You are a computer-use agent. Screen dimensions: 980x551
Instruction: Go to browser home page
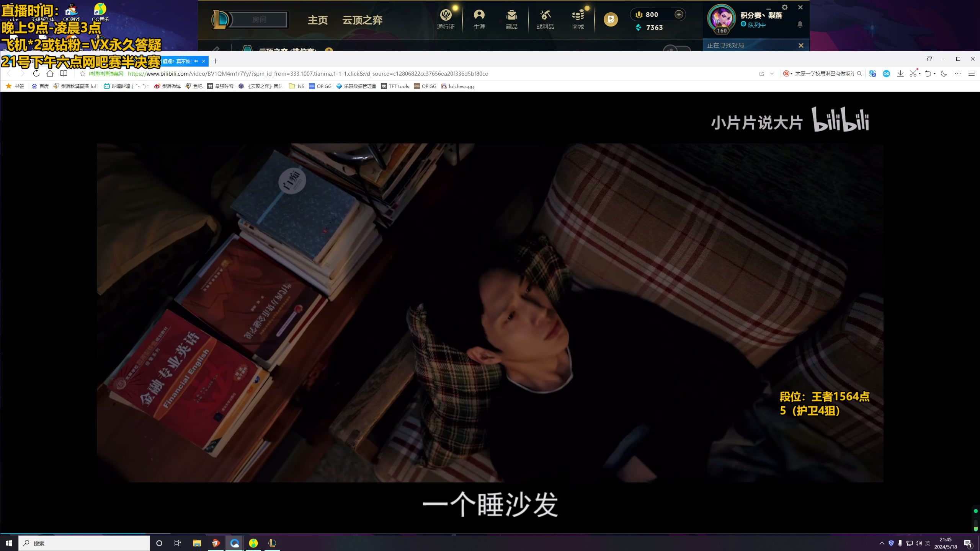click(x=50, y=73)
